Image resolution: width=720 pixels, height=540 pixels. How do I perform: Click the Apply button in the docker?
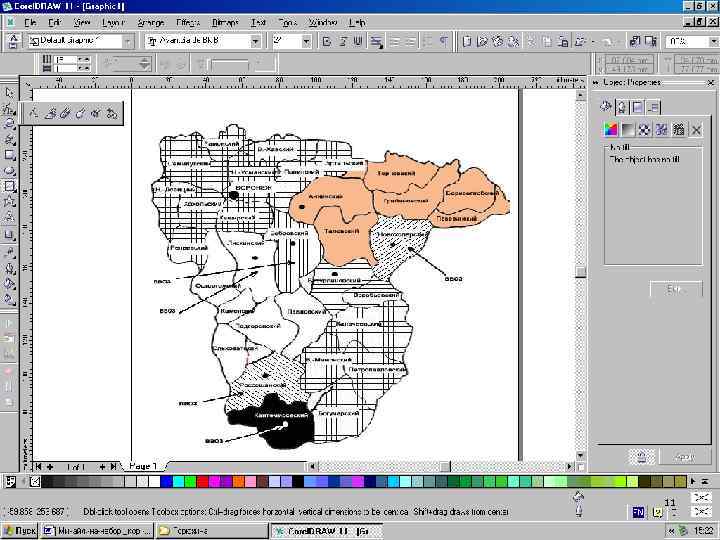click(684, 456)
